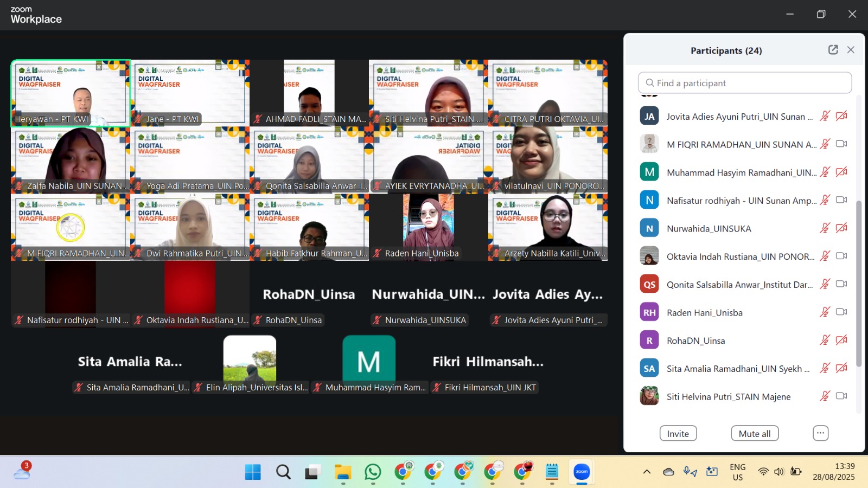The height and width of the screenshot is (488, 868).
Task: Pop out the Participants panel
Action: [x=833, y=50]
